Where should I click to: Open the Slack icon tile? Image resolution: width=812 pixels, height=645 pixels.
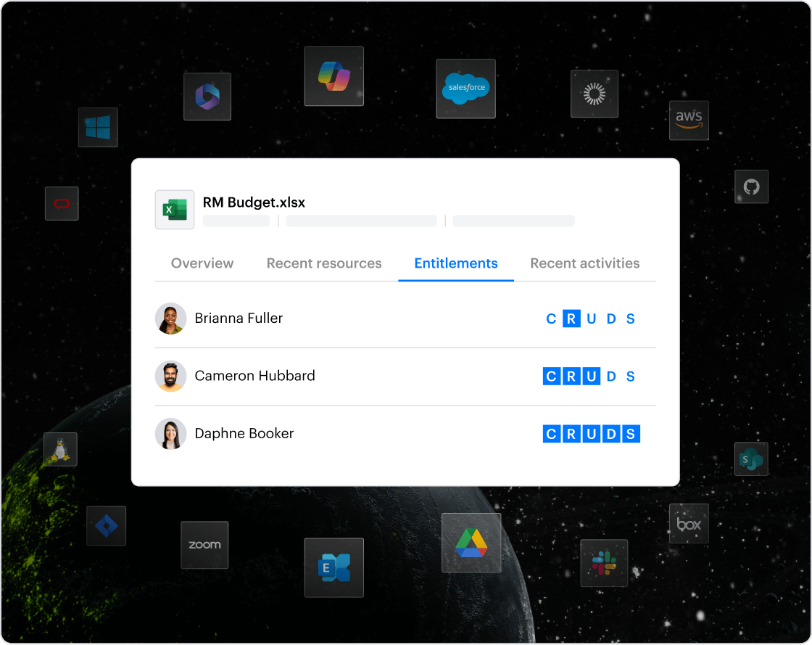pyautogui.click(x=603, y=562)
